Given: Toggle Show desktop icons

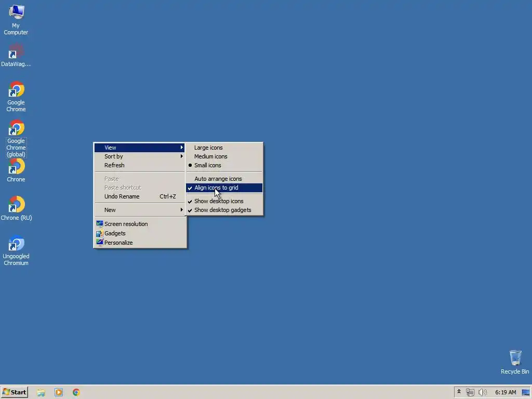Looking at the screenshot, I should (x=224, y=201).
